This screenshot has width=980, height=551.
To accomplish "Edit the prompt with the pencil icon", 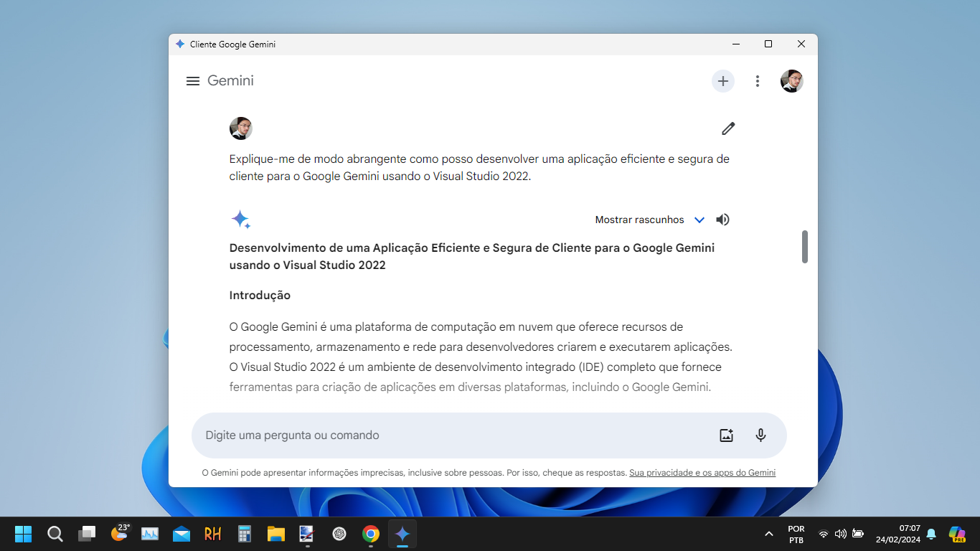I will click(x=728, y=128).
